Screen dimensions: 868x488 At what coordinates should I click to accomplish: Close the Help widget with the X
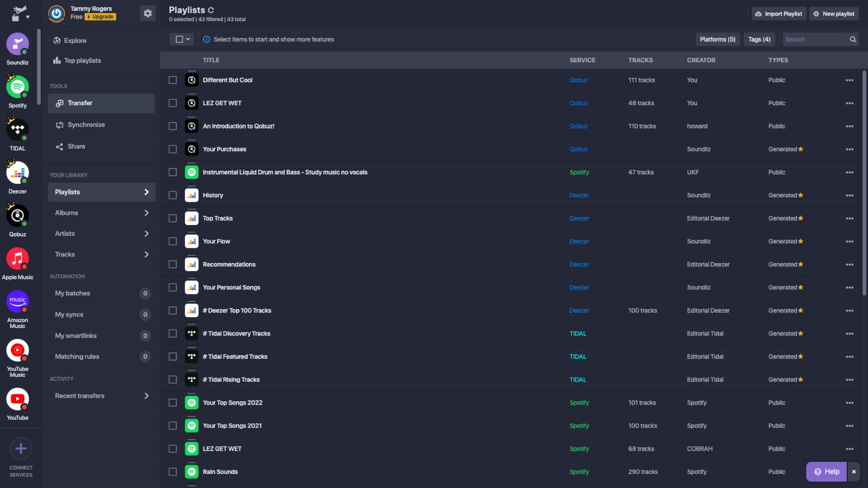854,472
